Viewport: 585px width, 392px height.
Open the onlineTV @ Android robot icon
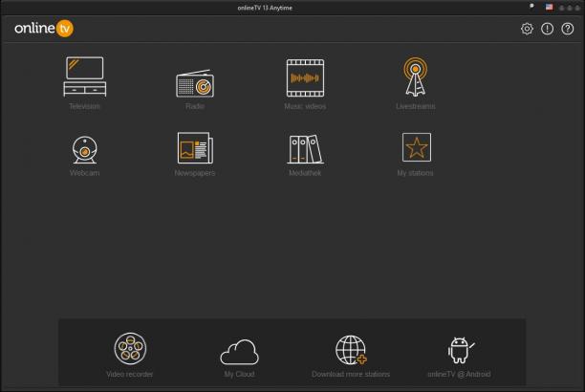click(461, 350)
